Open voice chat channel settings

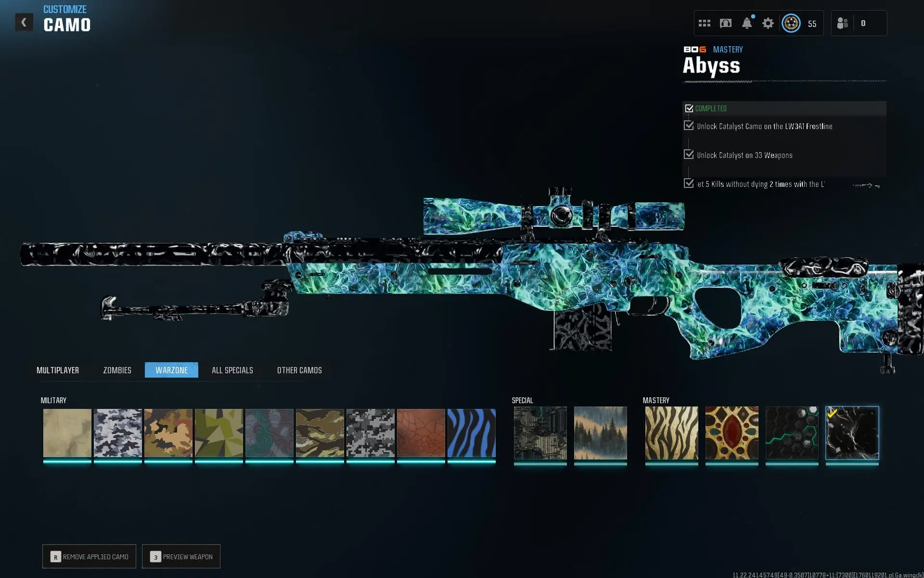(x=726, y=23)
